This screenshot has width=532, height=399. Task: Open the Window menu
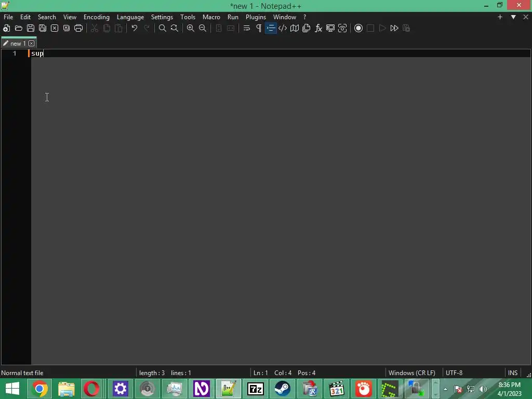(285, 17)
